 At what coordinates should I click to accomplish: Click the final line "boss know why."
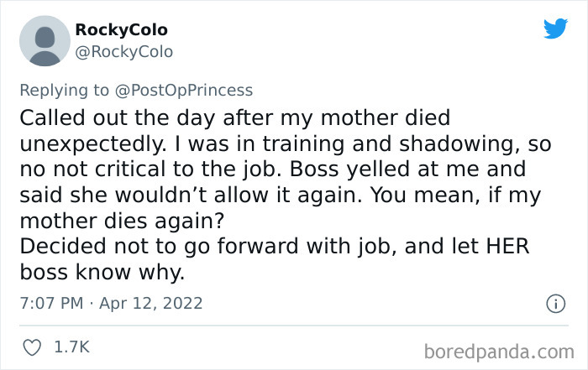(x=101, y=273)
